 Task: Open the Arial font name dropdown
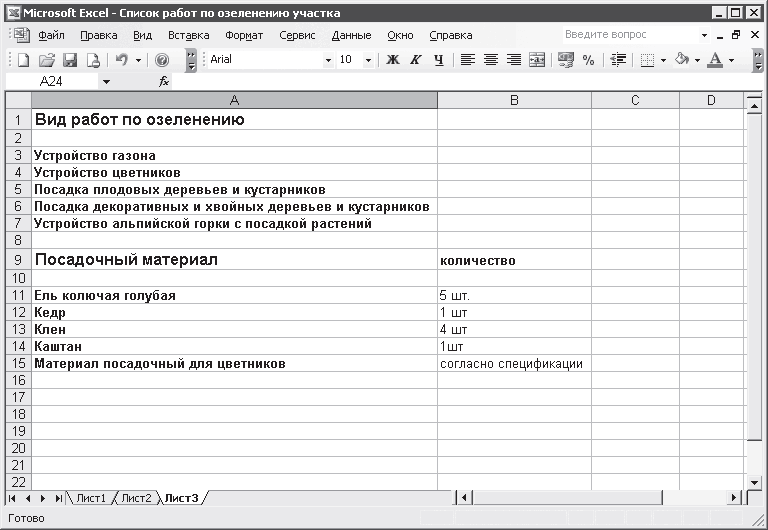coord(328,60)
